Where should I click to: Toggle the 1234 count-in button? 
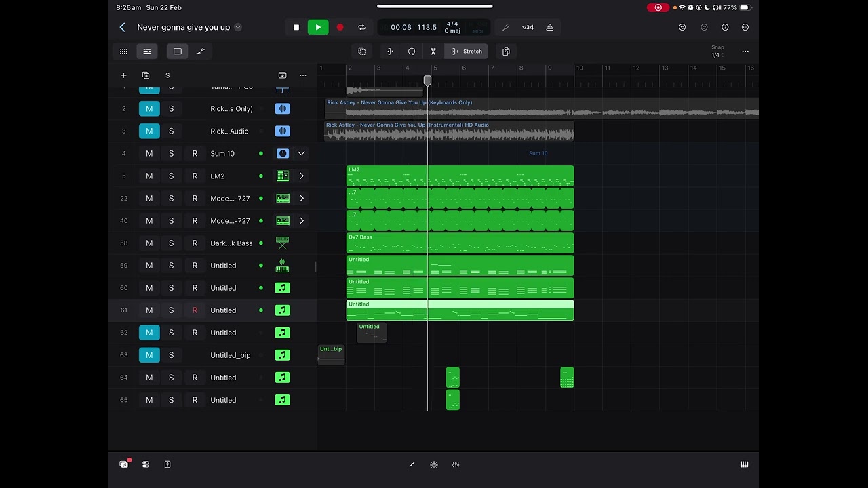[x=528, y=27]
